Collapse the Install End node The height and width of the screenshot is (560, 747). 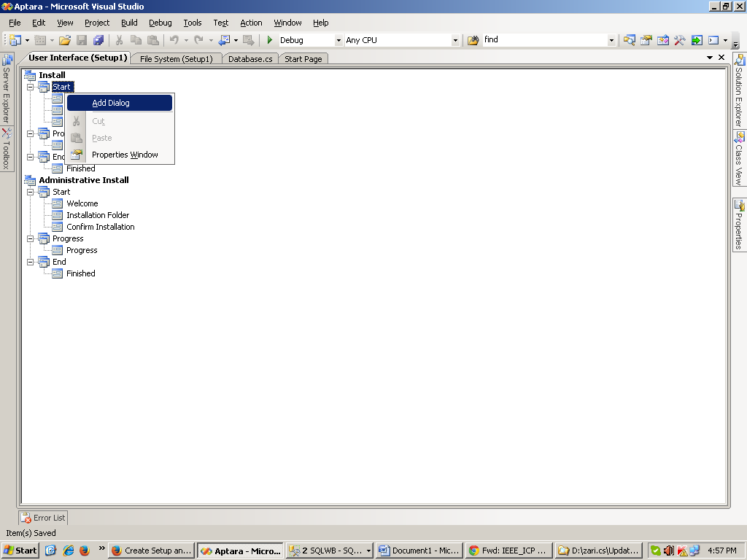(31, 157)
